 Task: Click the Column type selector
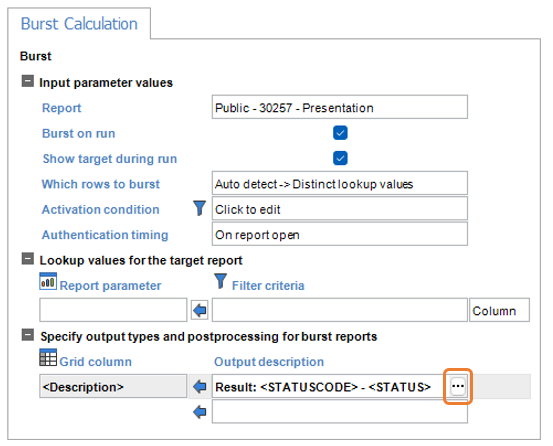pos(499,310)
